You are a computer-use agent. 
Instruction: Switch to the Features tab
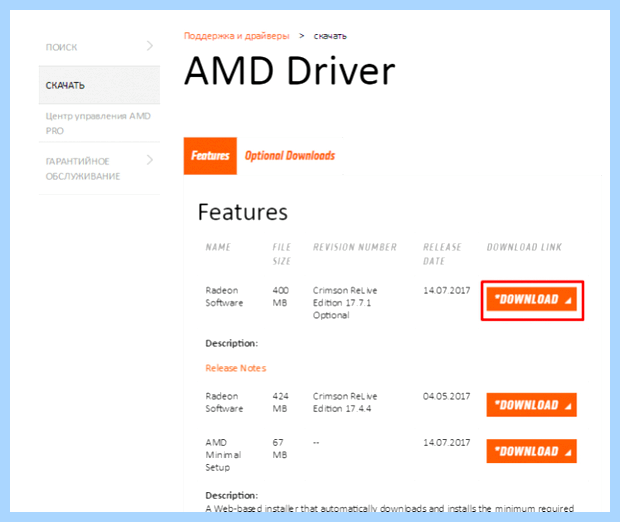(x=210, y=156)
